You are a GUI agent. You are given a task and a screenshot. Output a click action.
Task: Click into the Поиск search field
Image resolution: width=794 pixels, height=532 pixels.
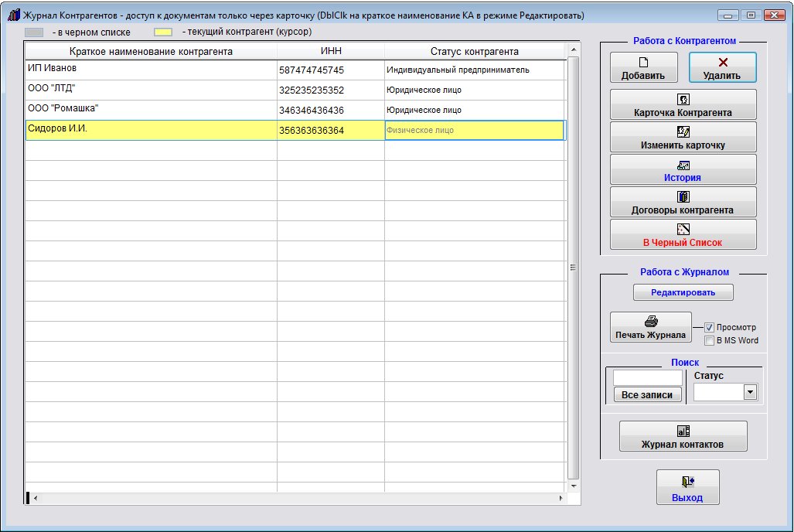[x=647, y=377]
